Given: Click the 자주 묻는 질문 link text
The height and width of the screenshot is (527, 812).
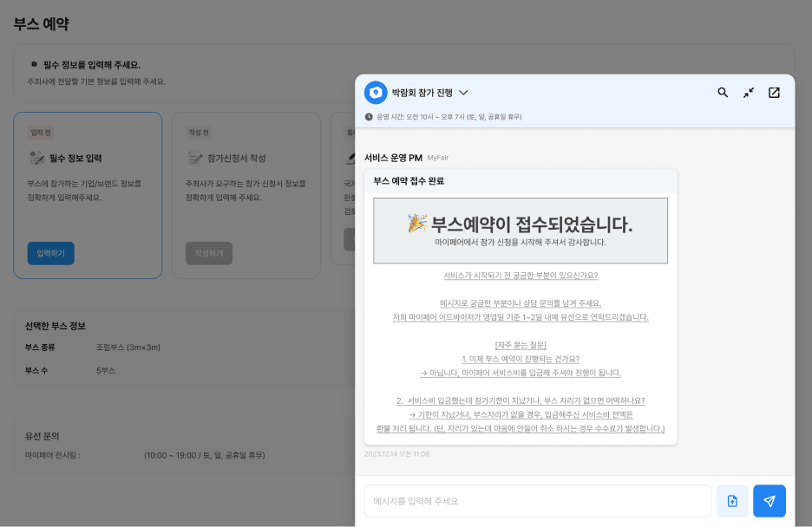Looking at the screenshot, I should [x=521, y=345].
